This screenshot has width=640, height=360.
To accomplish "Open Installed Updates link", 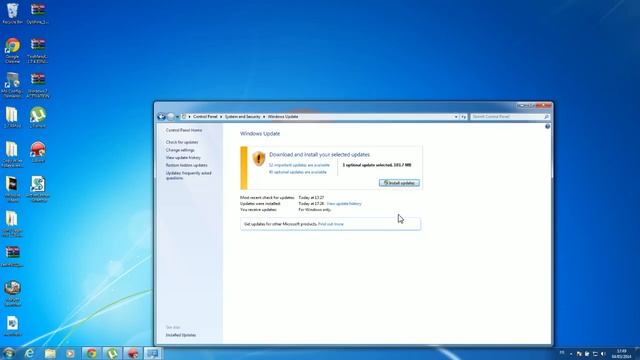I will 181,335.
